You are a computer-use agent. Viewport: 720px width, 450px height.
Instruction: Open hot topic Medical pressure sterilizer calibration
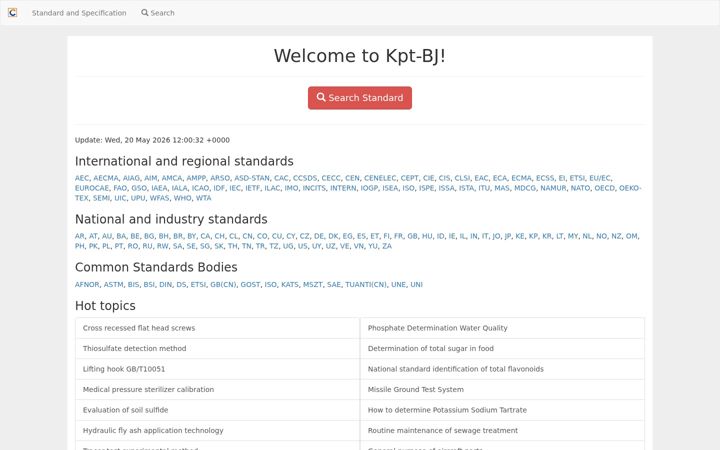(x=148, y=389)
